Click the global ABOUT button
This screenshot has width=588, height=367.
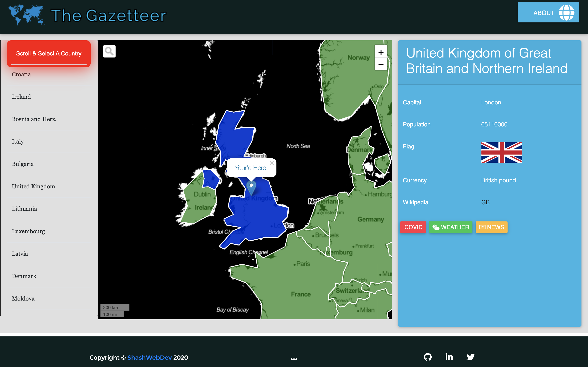pyautogui.click(x=552, y=13)
